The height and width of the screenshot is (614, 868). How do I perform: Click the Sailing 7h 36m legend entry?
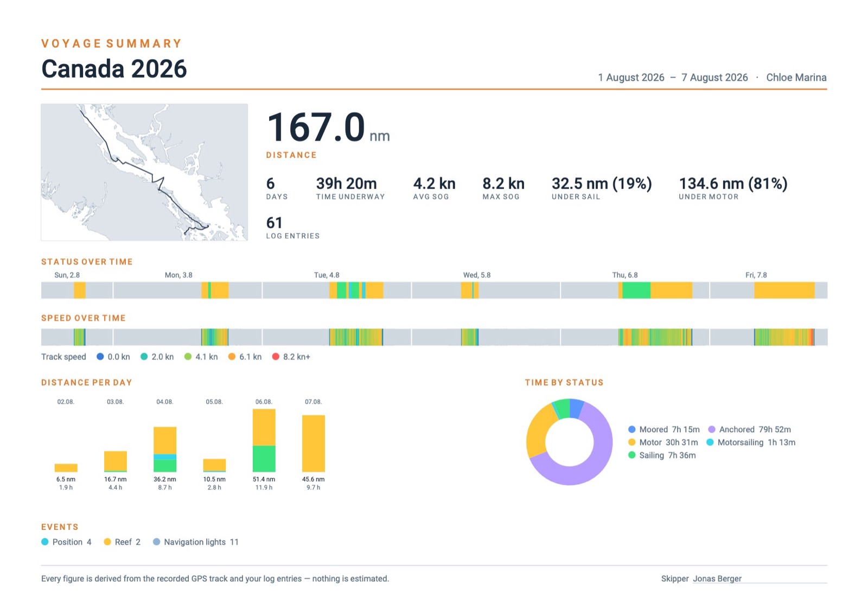(x=662, y=455)
